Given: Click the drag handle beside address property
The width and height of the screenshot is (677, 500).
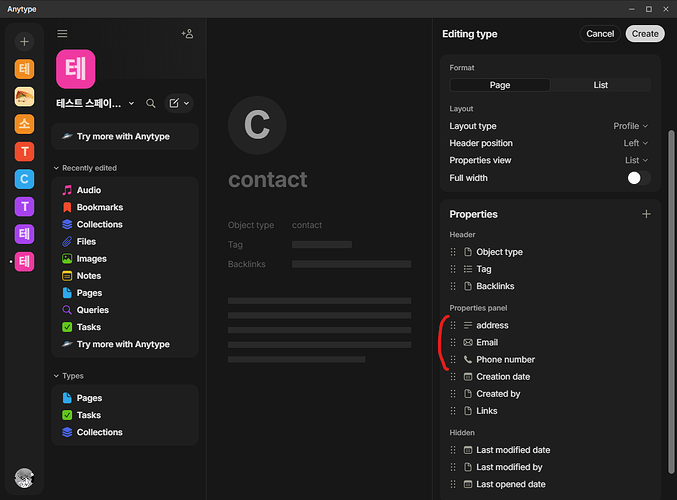Looking at the screenshot, I should point(453,325).
